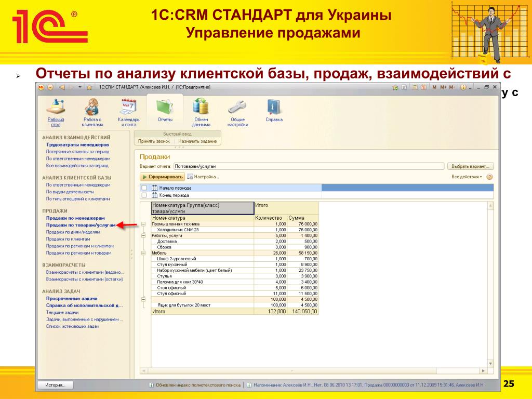
Task: Click the help question mark icon
Action: [489, 177]
